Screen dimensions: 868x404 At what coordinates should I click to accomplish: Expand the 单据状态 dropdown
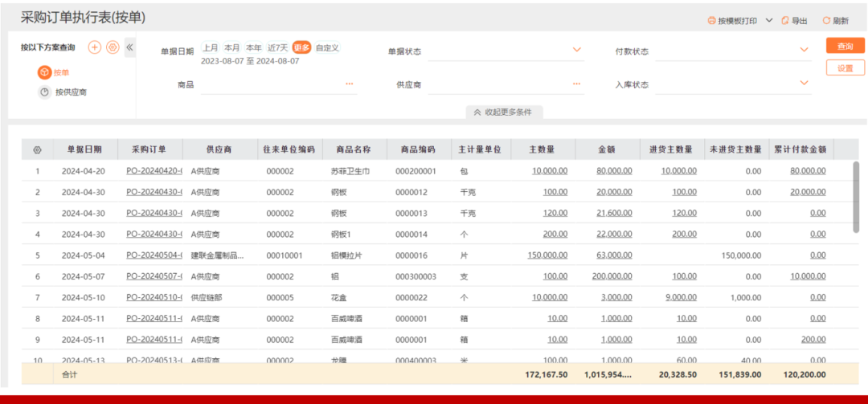[577, 50]
